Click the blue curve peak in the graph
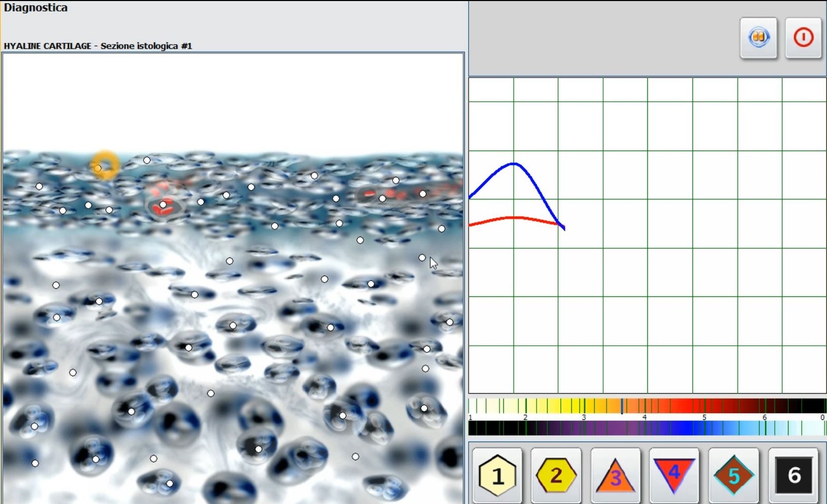The width and height of the screenshot is (827, 504). point(513,164)
